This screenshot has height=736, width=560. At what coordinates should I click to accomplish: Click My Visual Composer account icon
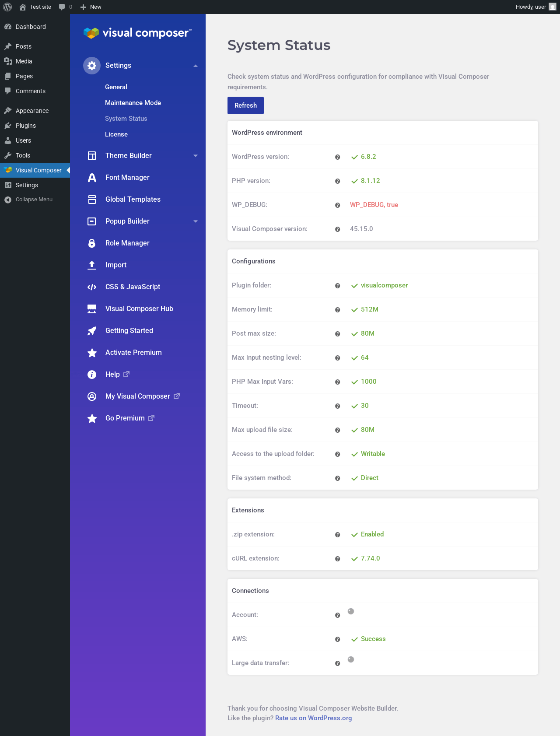tap(92, 396)
